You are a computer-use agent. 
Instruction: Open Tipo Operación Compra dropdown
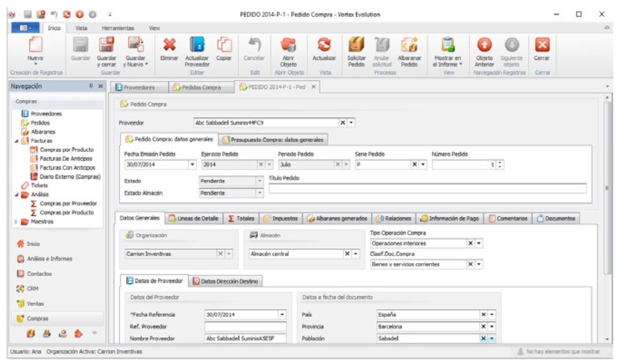tap(479, 243)
